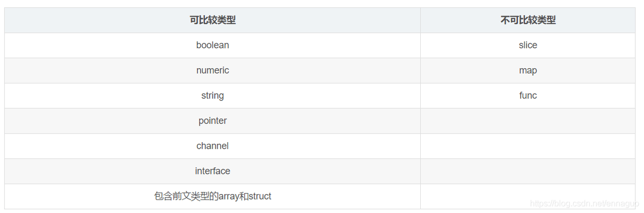Screen dimensions: 644x213
Task: Open the blog.csdn.net watermark link
Action: (x=584, y=204)
